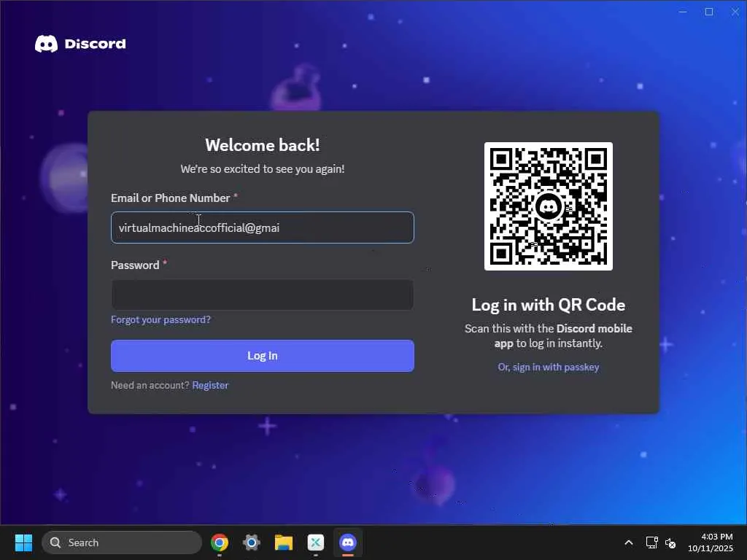Open File Explorer from the taskbar
Screen dimensions: 747x560
pos(284,542)
